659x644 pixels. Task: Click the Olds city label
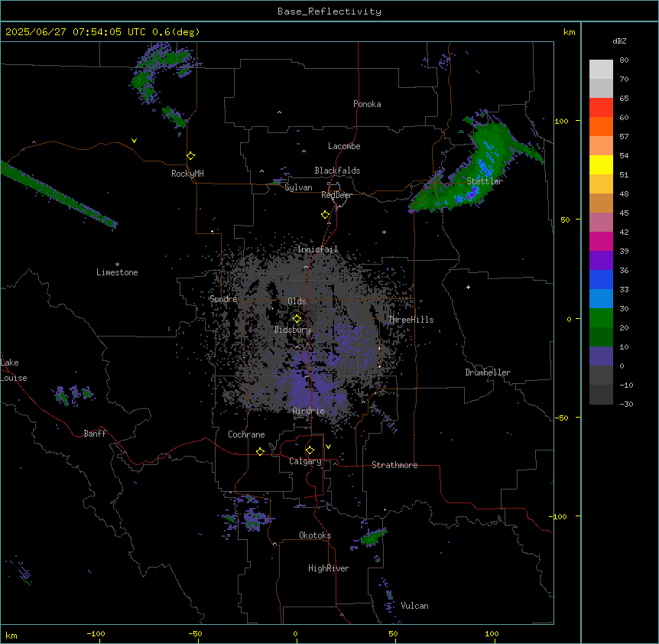(x=297, y=301)
